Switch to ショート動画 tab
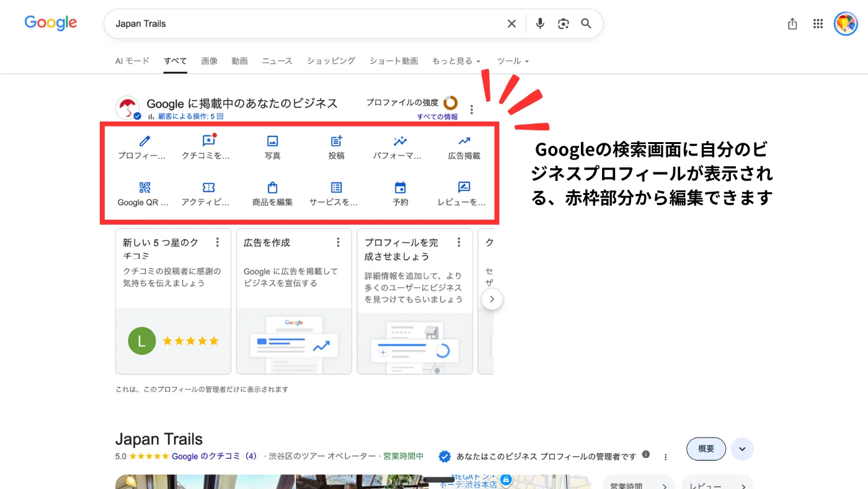The width and height of the screenshot is (868, 489). 394,61
